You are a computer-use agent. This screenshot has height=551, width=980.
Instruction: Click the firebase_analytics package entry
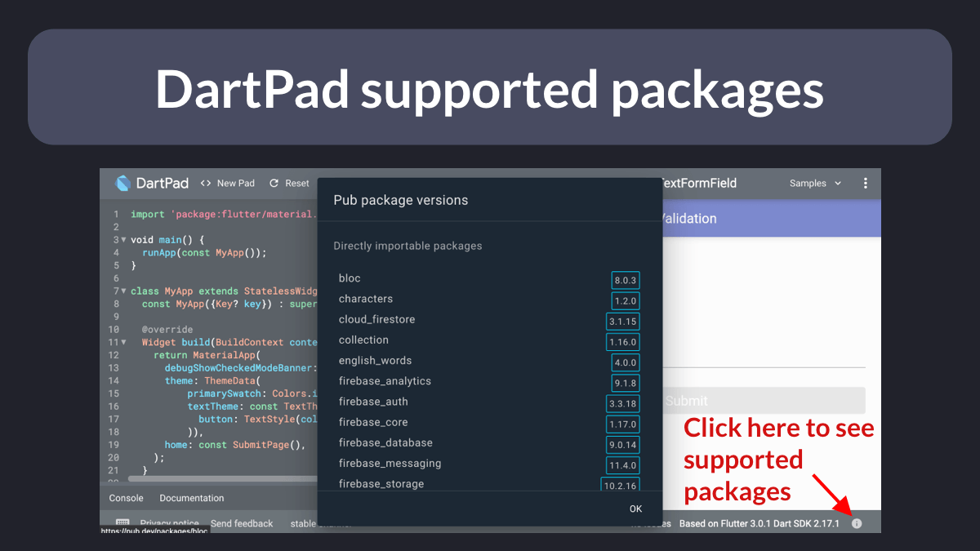pos(385,381)
